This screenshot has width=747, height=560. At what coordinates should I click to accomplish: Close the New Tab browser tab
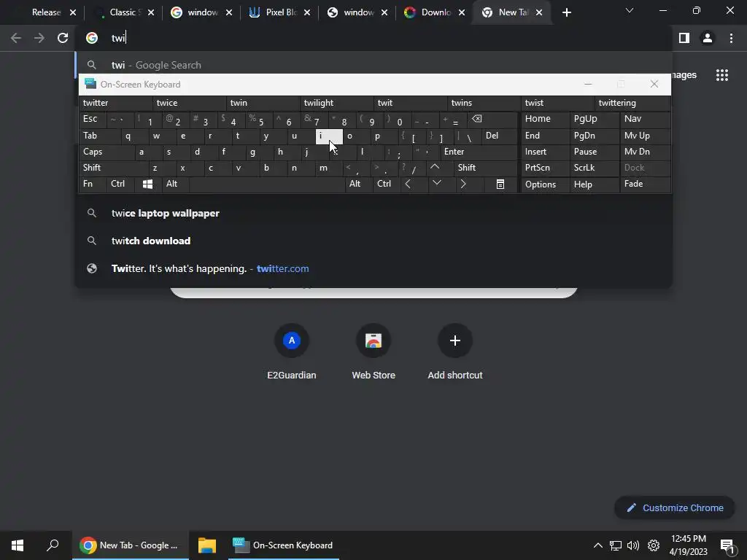(x=539, y=12)
